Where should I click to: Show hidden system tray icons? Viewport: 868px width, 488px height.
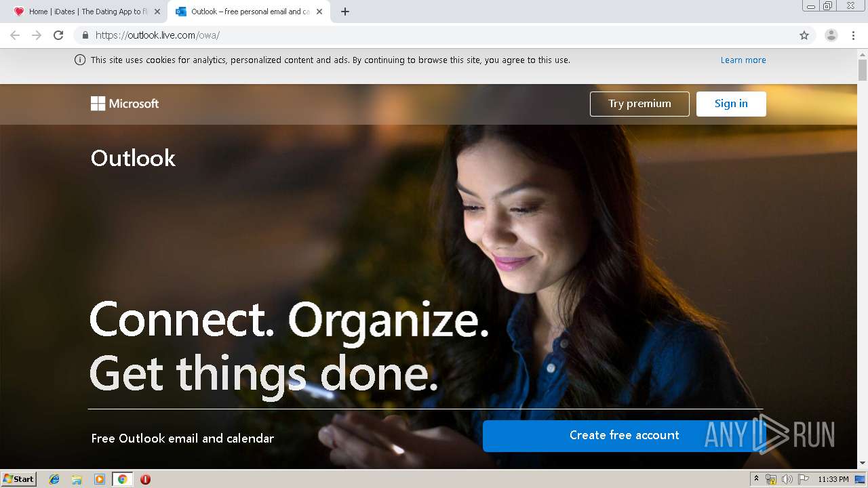point(756,479)
